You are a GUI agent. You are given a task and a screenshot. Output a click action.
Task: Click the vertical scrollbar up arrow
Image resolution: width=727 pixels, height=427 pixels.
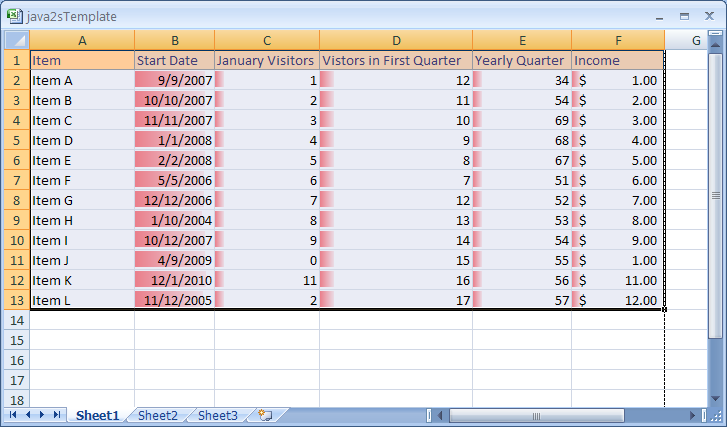pyautogui.click(x=715, y=45)
